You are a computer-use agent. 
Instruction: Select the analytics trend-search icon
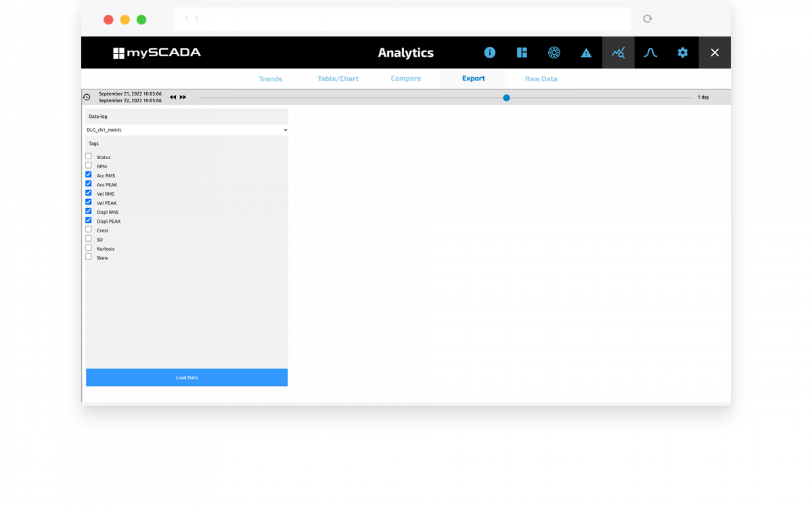[x=618, y=53]
